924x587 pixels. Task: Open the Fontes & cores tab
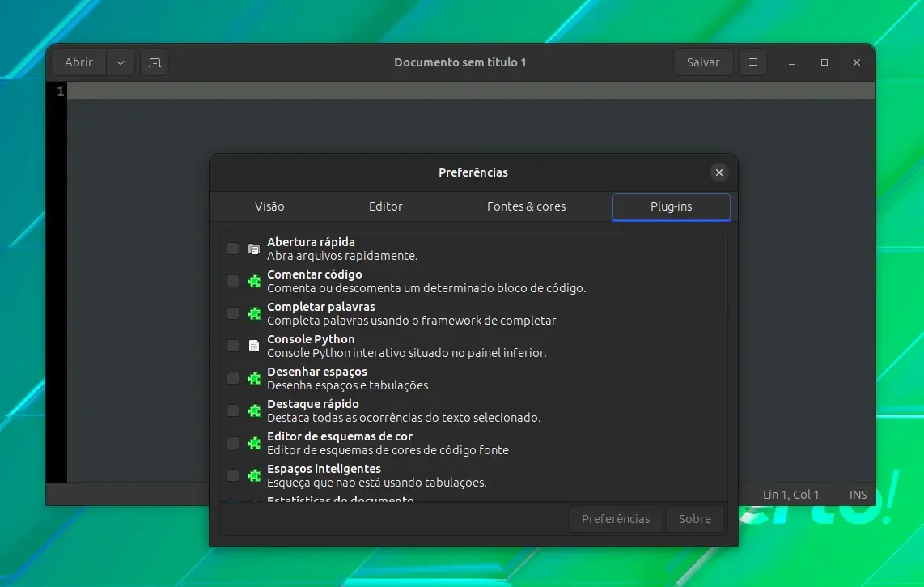click(x=526, y=206)
